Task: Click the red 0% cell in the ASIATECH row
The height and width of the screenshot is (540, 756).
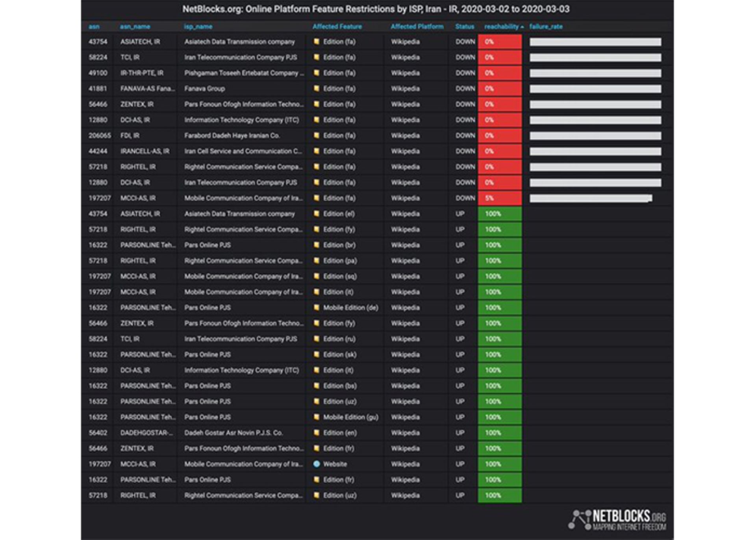Action: [x=500, y=41]
